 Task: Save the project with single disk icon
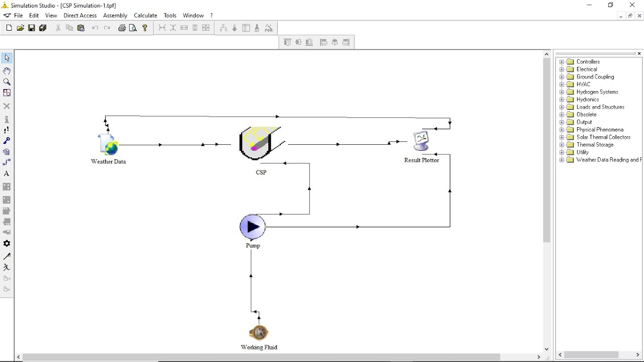coord(31,28)
